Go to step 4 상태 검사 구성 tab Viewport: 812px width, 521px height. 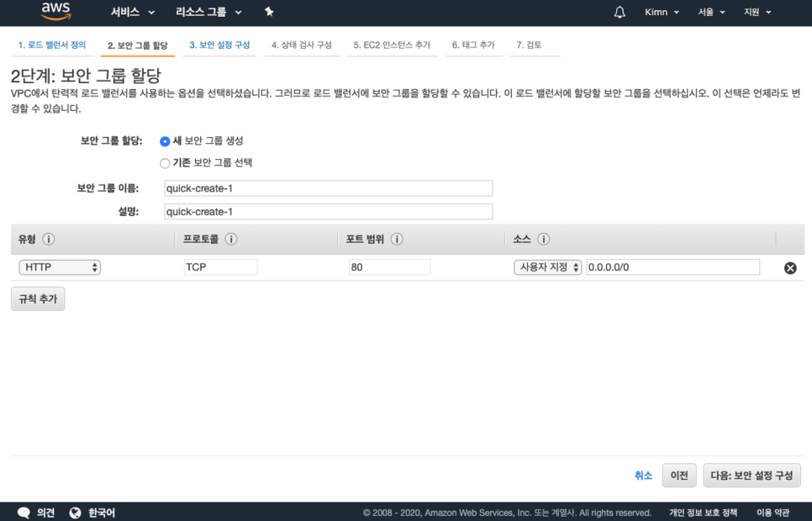(x=302, y=45)
